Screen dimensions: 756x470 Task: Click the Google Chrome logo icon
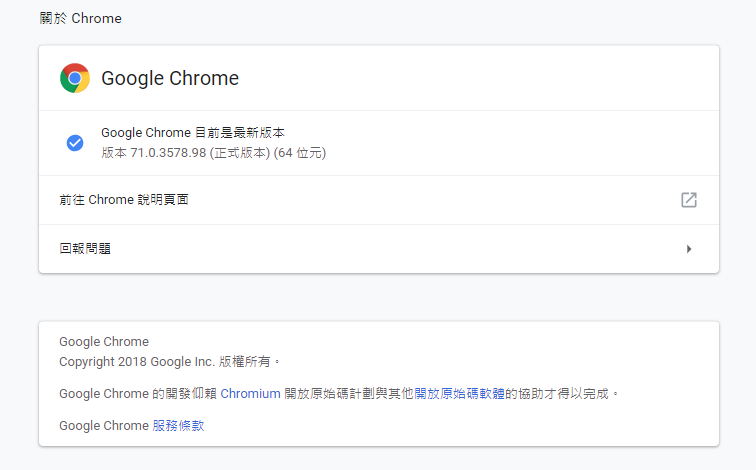(x=75, y=78)
